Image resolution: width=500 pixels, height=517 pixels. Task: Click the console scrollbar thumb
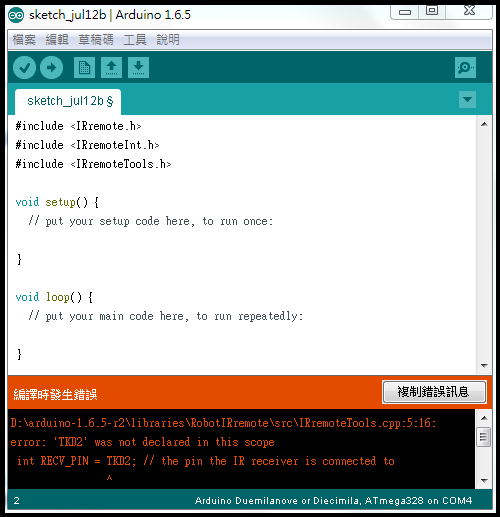(484, 437)
